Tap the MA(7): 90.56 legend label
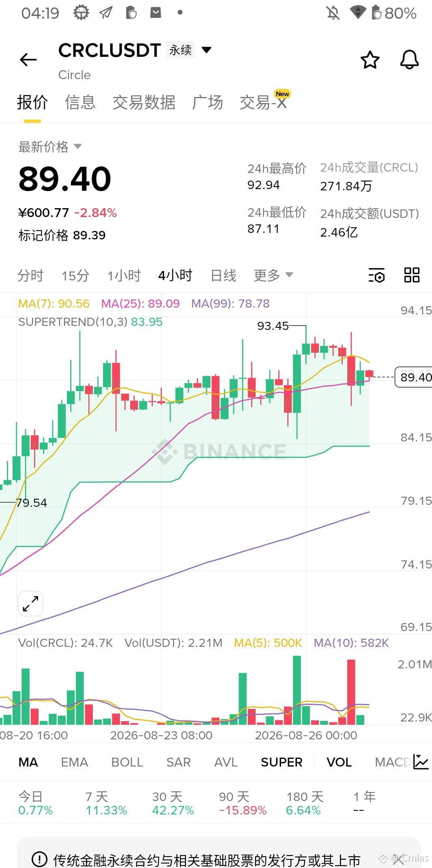Image resolution: width=432 pixels, height=868 pixels. [54, 304]
